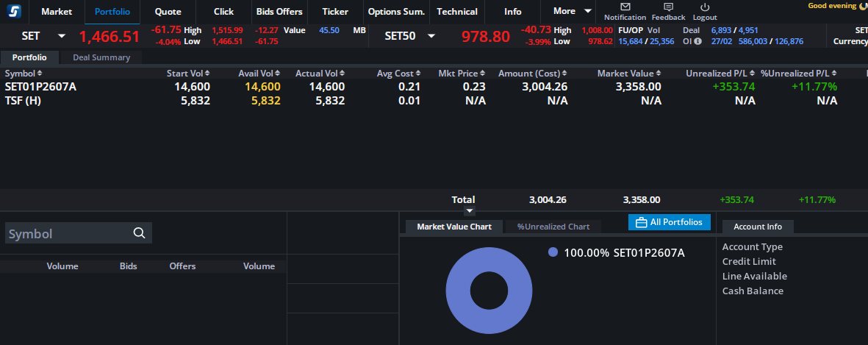Sort by Actual Vol column
The width and height of the screenshot is (868, 345).
[x=320, y=73]
